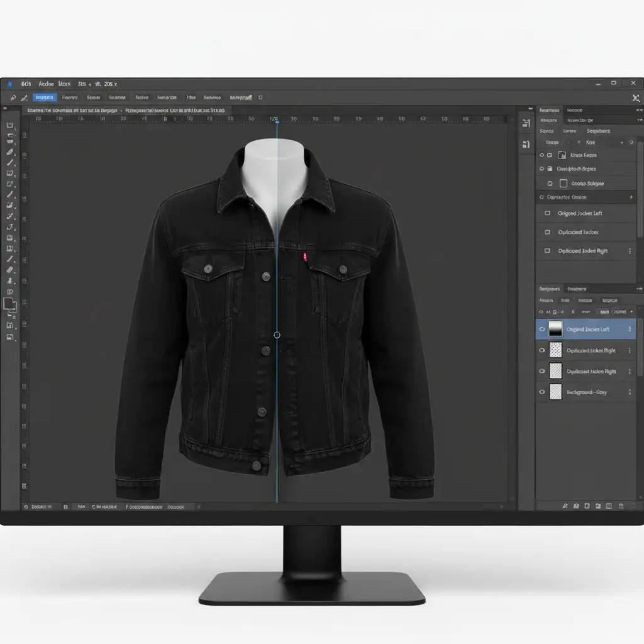Switch to the second tab of the layers panel group
Image resolution: width=644 pixels, height=644 pixels.
click(577, 289)
